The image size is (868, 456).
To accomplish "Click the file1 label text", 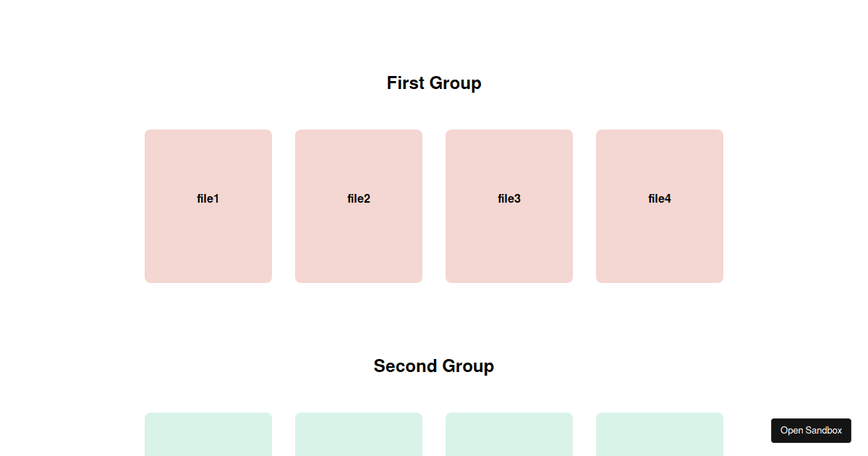I will coord(208,198).
